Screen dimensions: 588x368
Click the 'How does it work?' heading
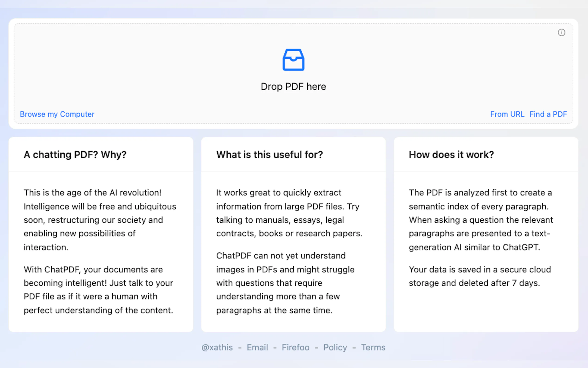coord(451,155)
